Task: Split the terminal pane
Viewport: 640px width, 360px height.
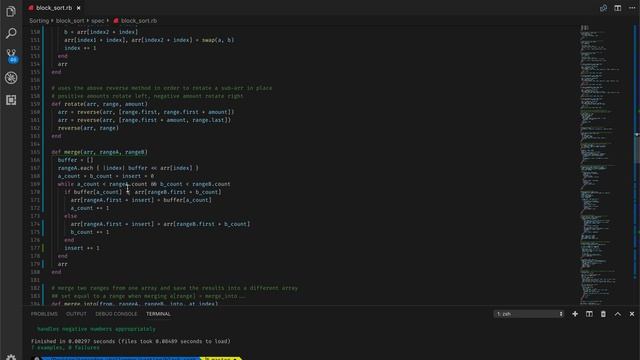Action: (589, 314)
